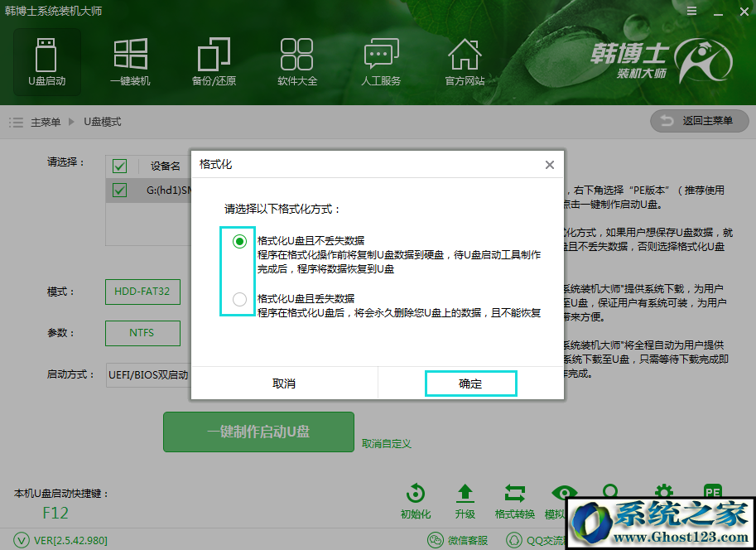Choose the HDD-FAT32 mode box

pyautogui.click(x=142, y=292)
